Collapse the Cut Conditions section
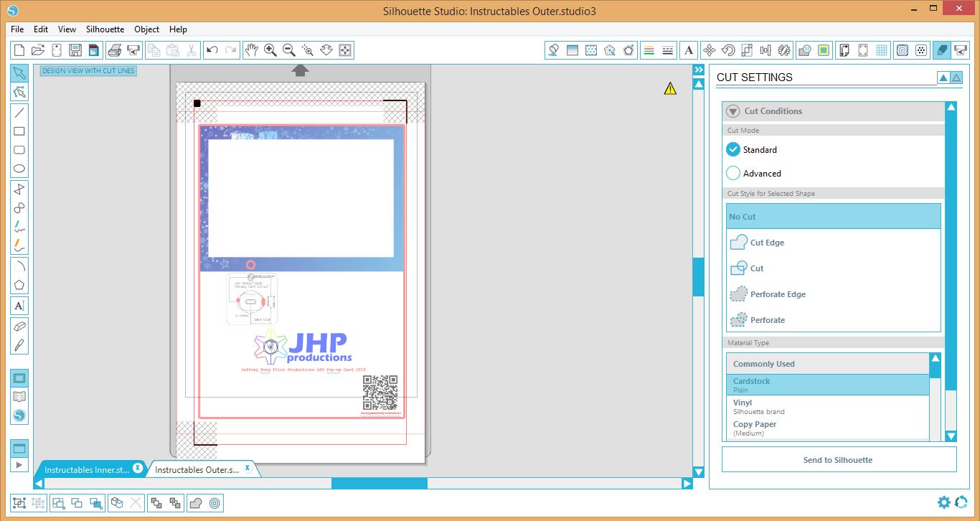 [x=732, y=111]
